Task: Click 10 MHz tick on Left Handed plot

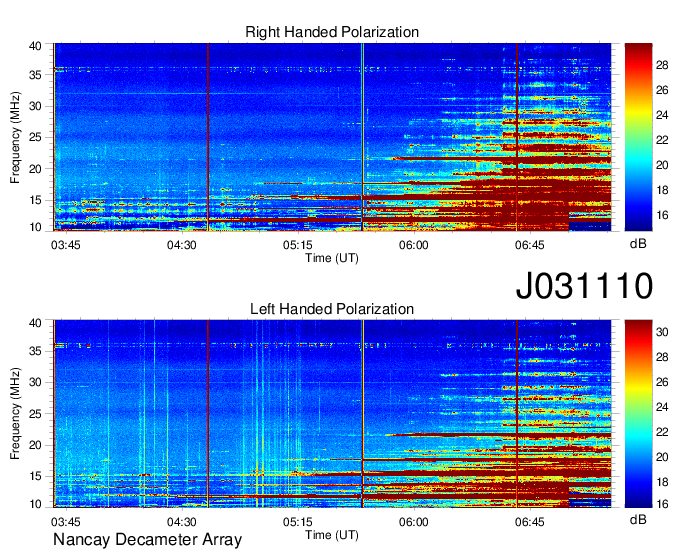Action: pyautogui.click(x=35, y=504)
